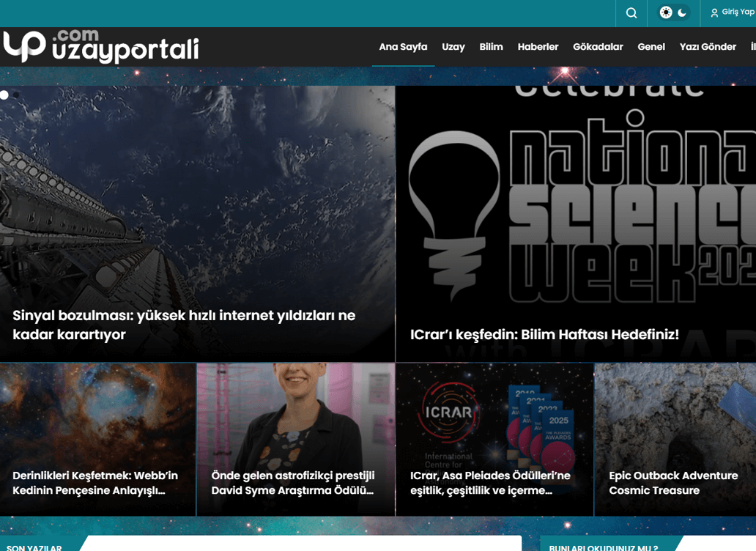Open the Giriş Yap login link
This screenshot has height=551, width=756.
(738, 12)
